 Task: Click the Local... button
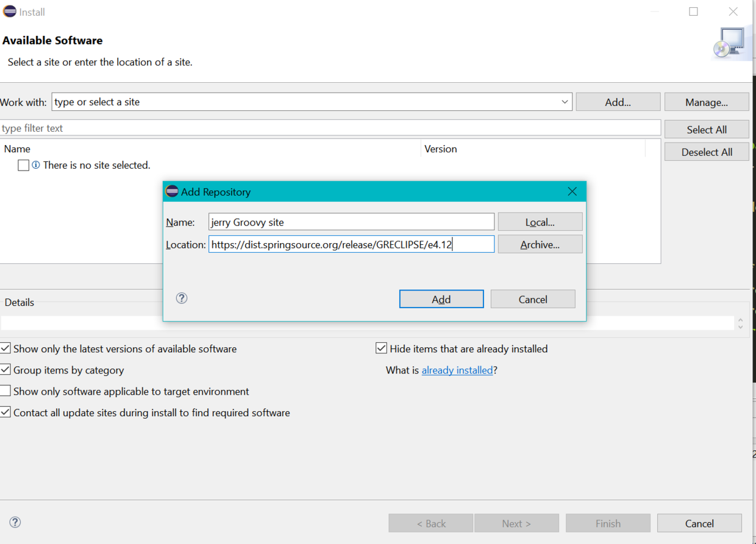click(540, 222)
